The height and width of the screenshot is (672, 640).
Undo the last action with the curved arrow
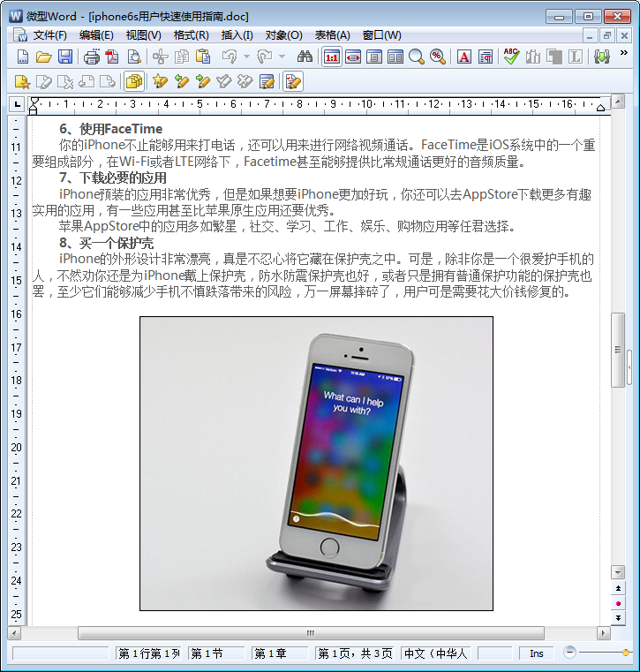pos(230,57)
